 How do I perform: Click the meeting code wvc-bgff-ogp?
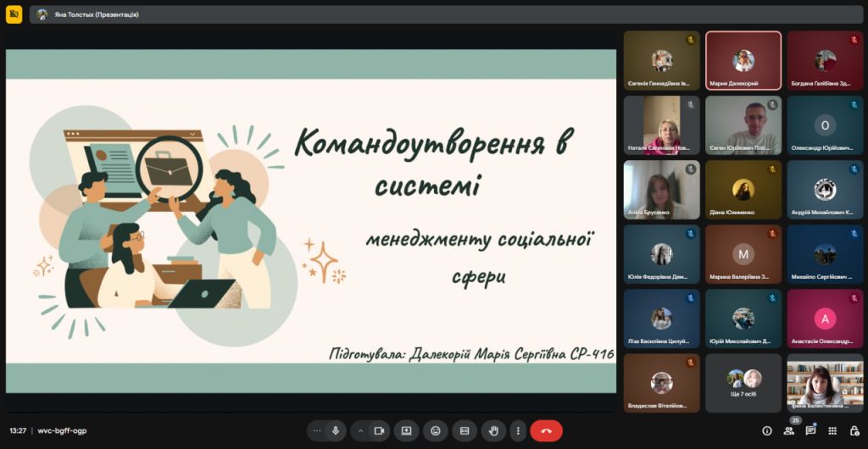[x=62, y=430]
